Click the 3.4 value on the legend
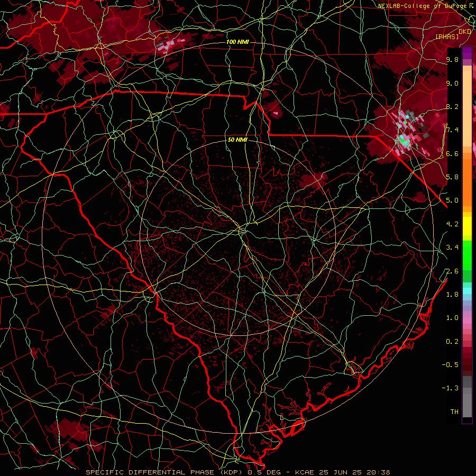The image size is (476, 476). 452,248
